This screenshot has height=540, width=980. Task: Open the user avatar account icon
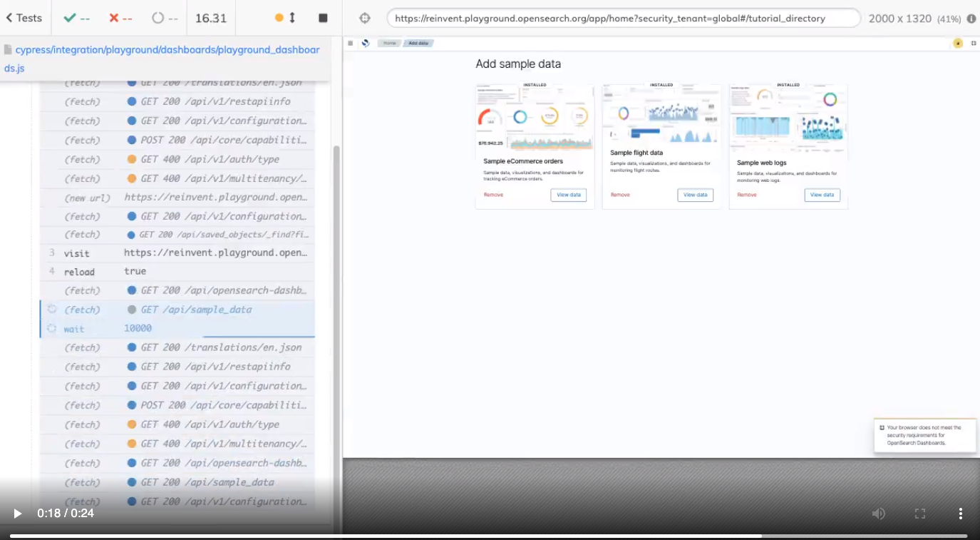[x=957, y=43]
